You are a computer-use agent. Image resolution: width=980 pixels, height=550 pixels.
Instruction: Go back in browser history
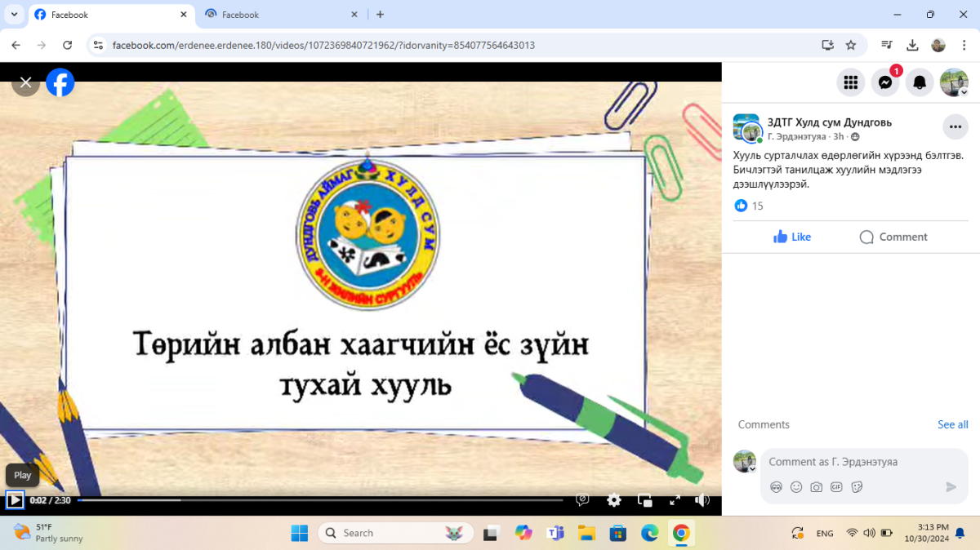[16, 45]
